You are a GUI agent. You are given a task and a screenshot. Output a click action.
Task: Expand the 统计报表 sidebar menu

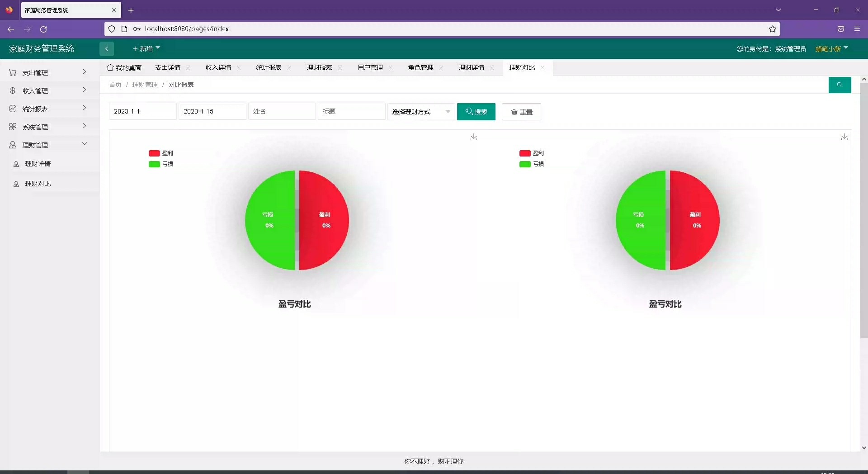50,109
